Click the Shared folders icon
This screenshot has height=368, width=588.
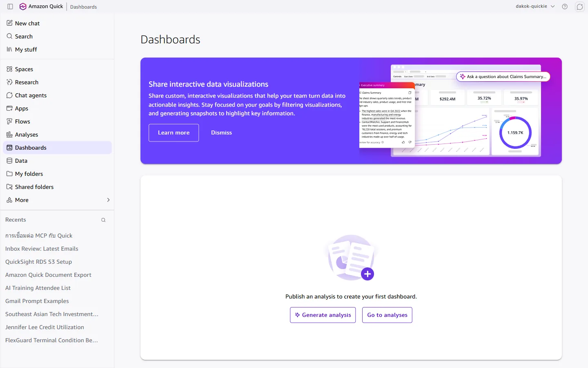(9, 187)
